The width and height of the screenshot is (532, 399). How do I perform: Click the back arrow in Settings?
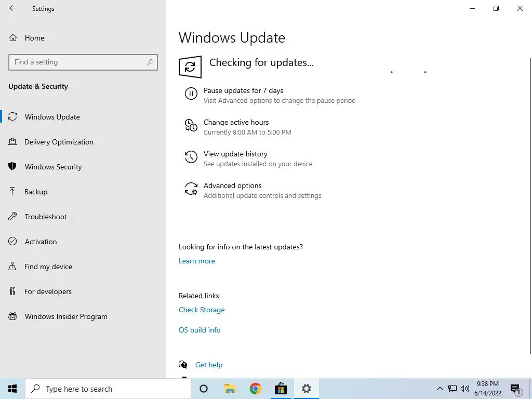click(x=12, y=8)
